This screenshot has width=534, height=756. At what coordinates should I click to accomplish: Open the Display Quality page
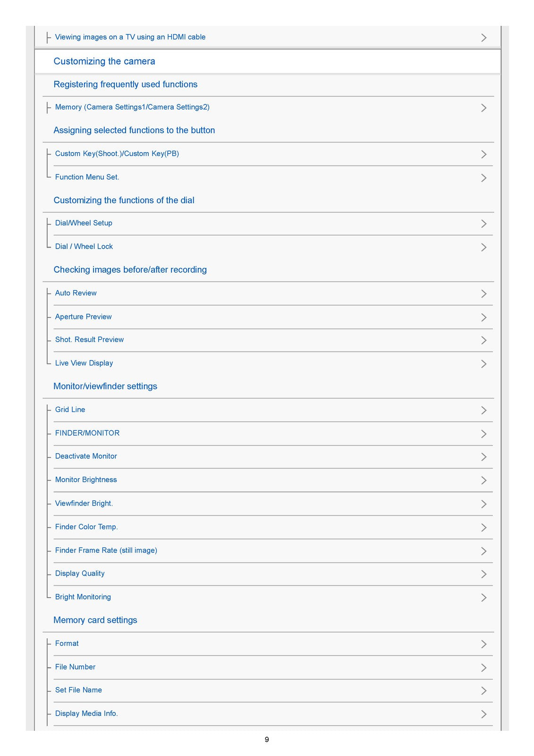click(x=80, y=573)
